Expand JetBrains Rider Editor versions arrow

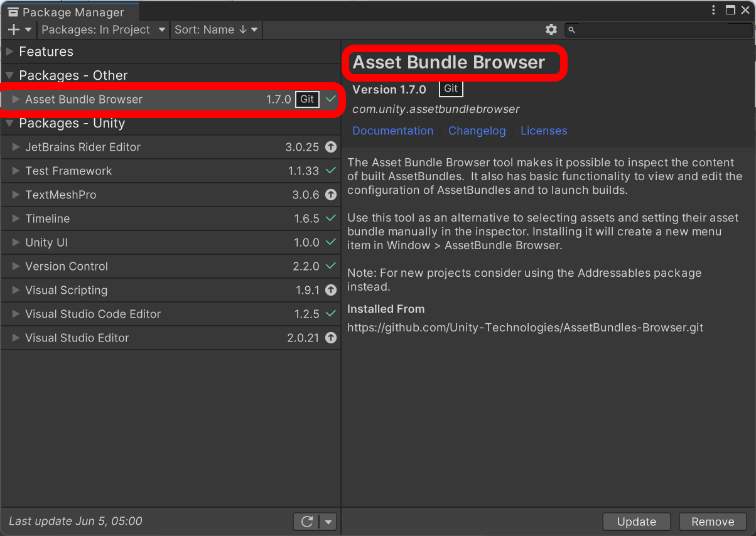pos(16,147)
